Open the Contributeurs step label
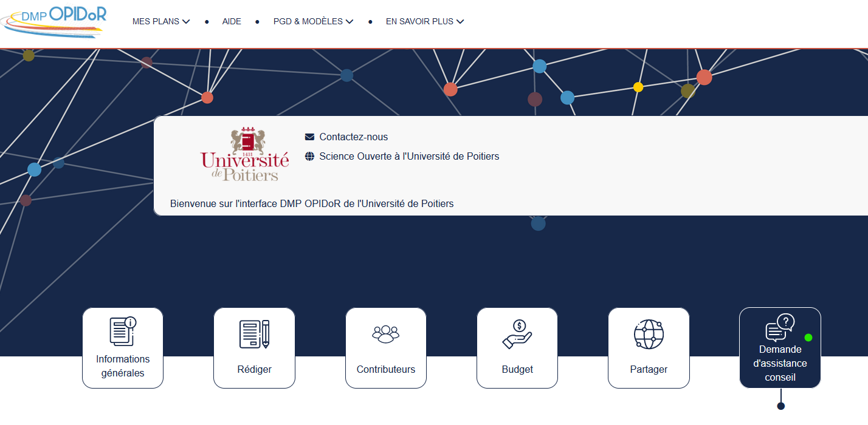The image size is (868, 425). 386,369
